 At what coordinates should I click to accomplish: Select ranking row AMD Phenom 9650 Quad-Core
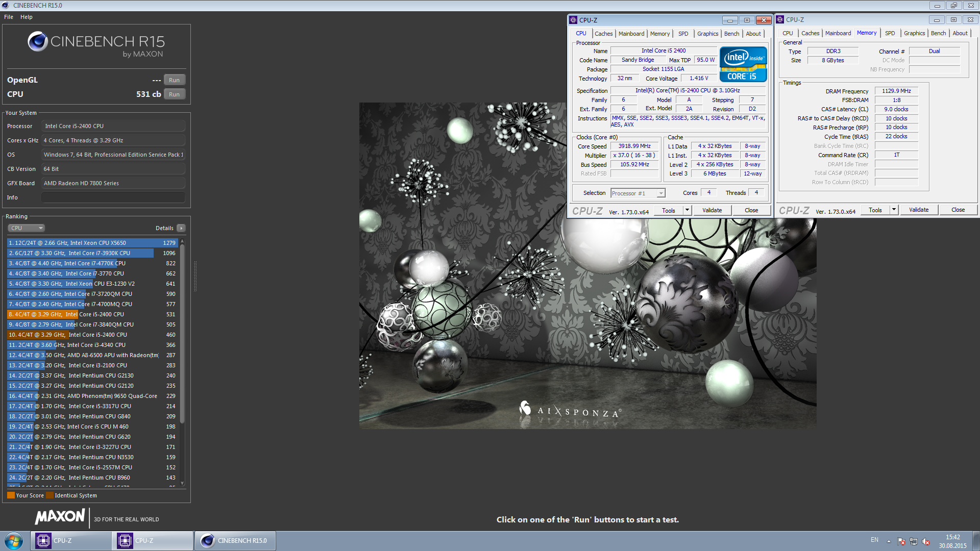click(x=92, y=396)
